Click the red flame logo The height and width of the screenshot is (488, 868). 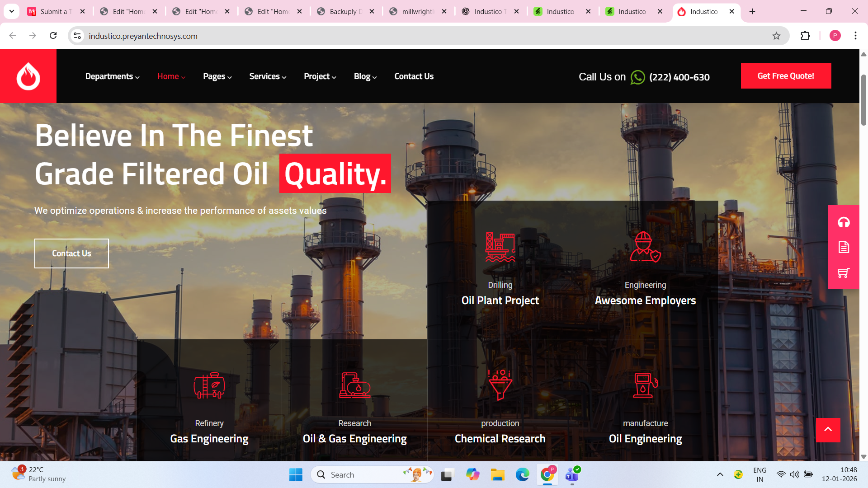28,76
